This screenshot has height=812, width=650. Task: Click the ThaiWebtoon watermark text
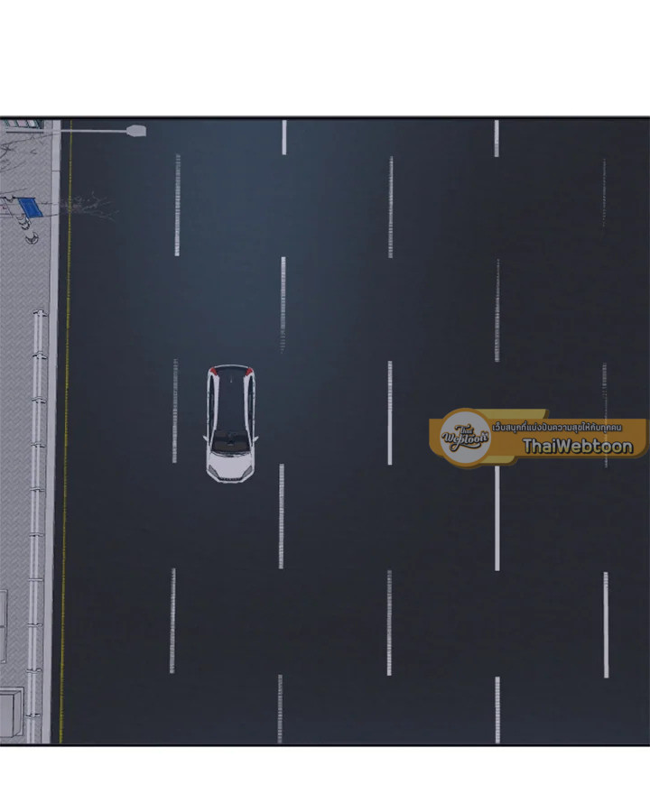577,446
